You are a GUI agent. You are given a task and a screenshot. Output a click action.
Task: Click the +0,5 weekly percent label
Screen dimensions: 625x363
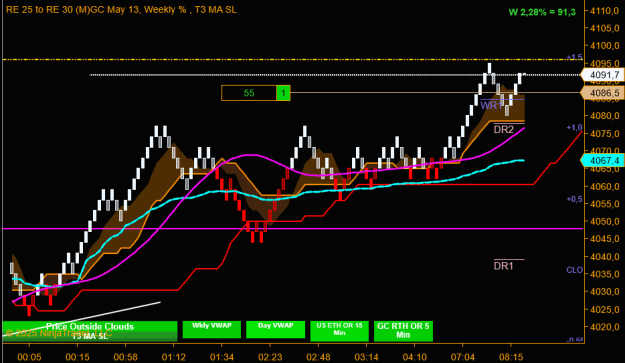click(x=574, y=199)
